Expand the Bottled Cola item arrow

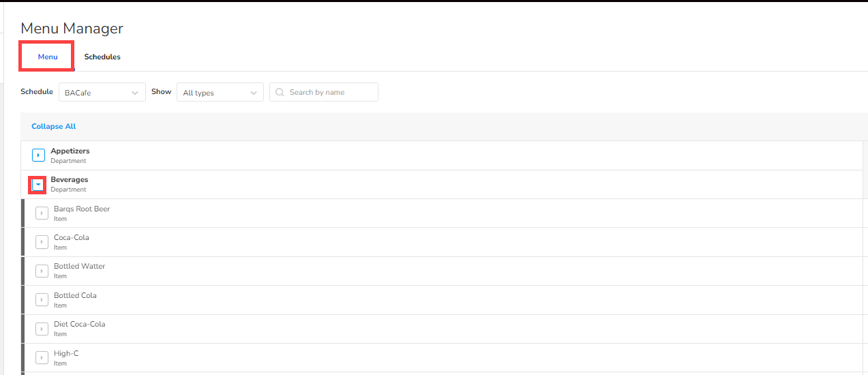coord(42,300)
